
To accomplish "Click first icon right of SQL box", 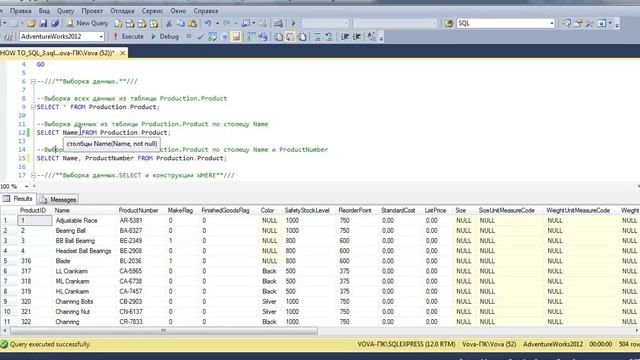I will click(567, 23).
